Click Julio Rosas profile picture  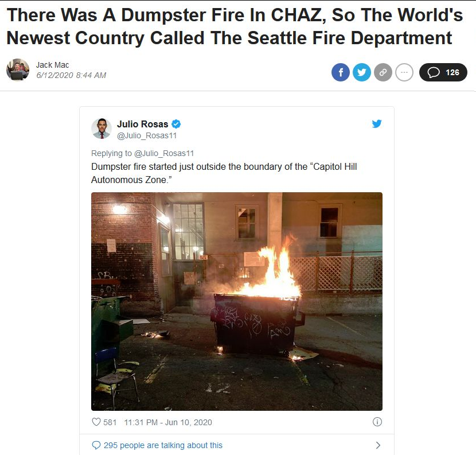102,129
